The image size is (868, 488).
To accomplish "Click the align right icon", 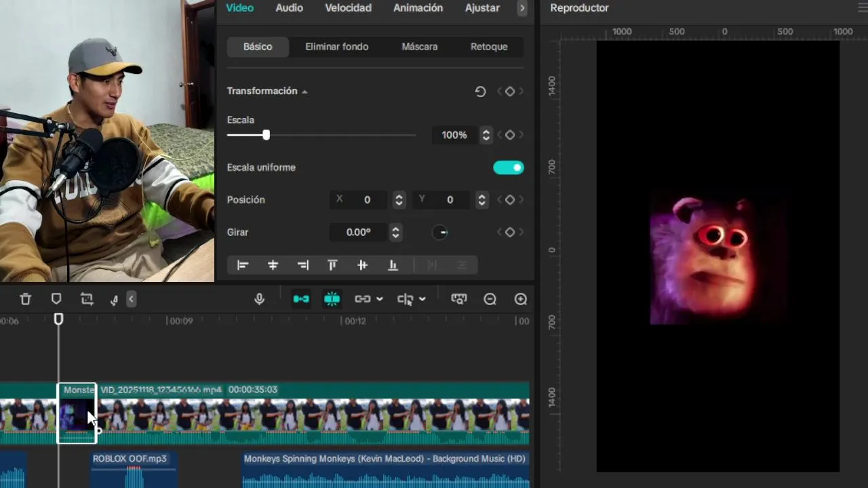I will point(302,265).
